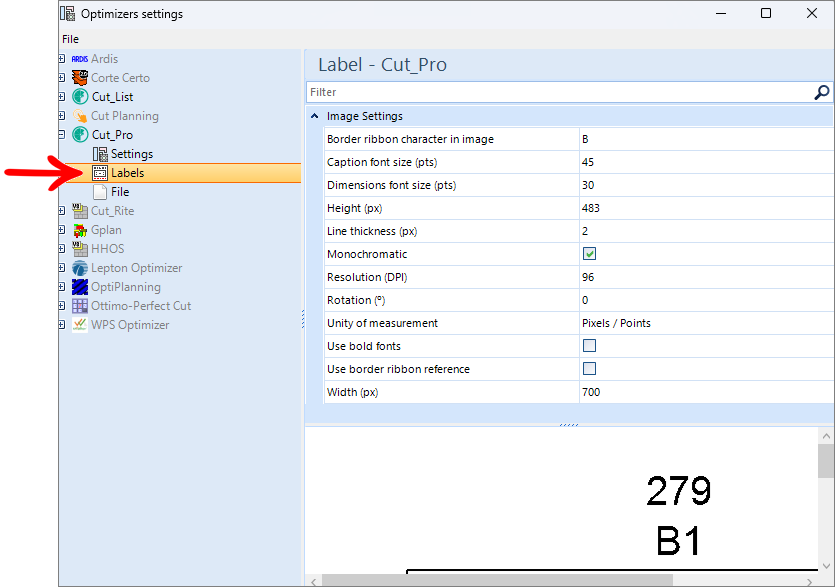The image size is (835, 587).
Task: Click the preview vertical scrollbar thumb
Action: [826, 461]
